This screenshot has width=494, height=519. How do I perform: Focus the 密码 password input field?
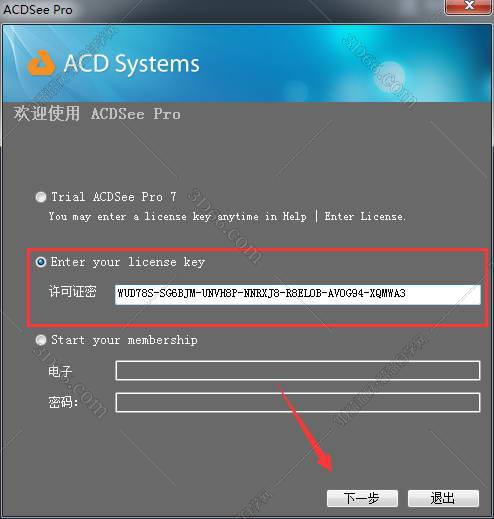[x=298, y=402]
